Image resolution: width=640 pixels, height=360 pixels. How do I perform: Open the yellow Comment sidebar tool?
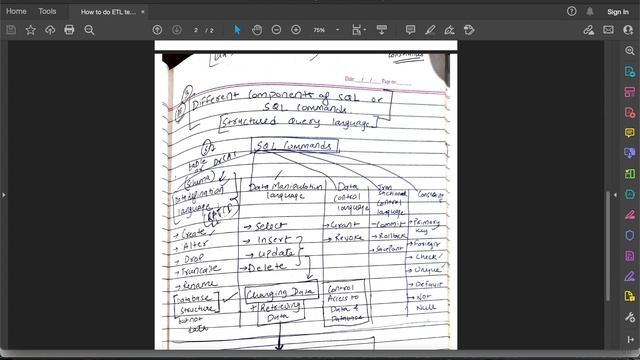tap(629, 133)
